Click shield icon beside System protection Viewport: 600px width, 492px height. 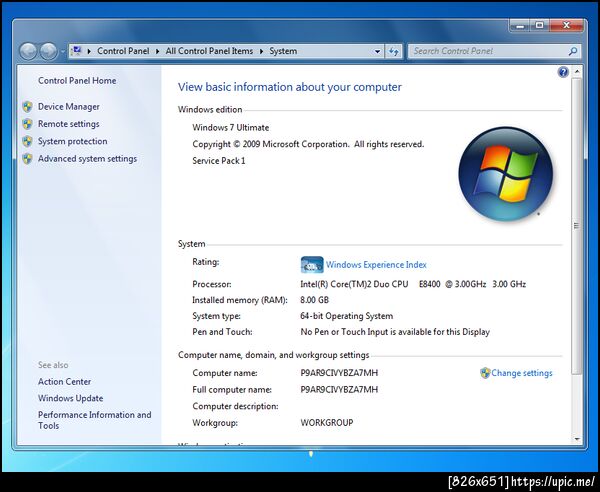[x=27, y=142]
